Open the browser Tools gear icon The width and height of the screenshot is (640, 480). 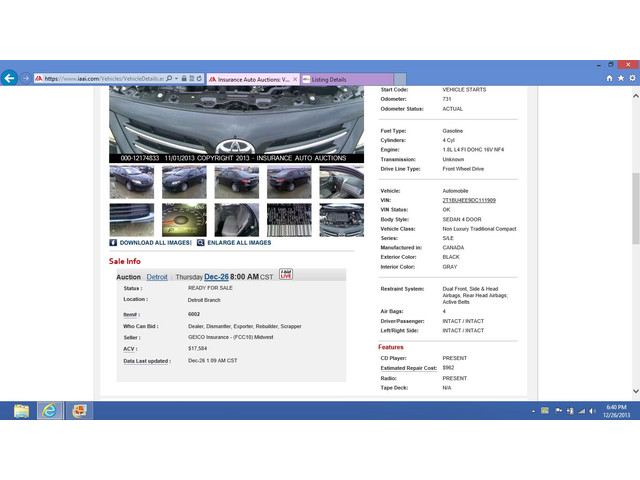[x=632, y=78]
